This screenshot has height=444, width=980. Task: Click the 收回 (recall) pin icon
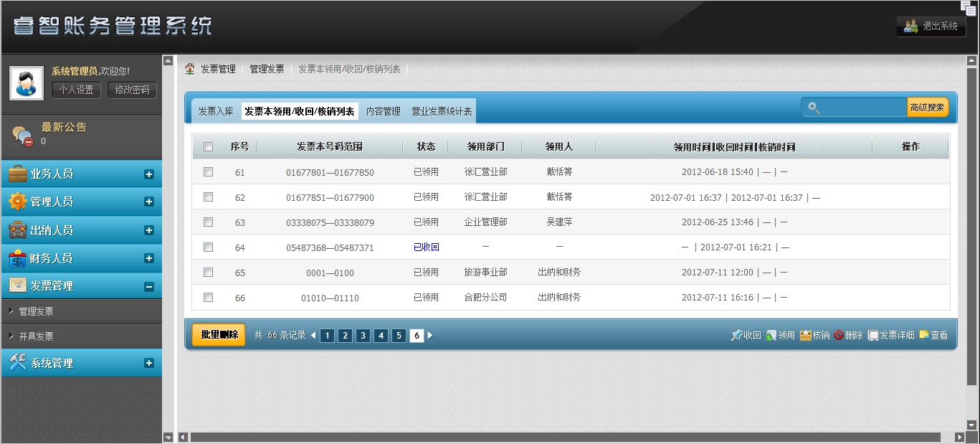click(x=736, y=335)
